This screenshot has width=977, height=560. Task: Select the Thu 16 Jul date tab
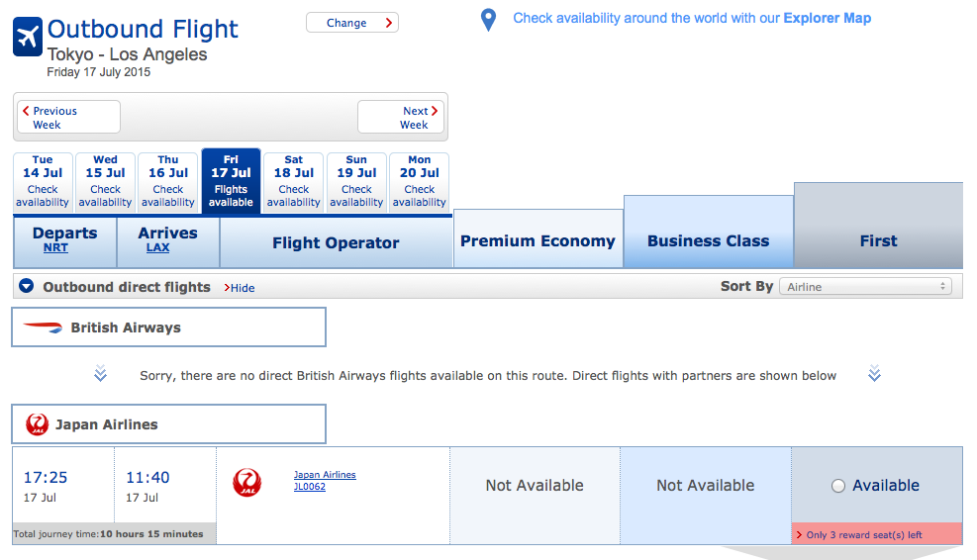click(168, 181)
